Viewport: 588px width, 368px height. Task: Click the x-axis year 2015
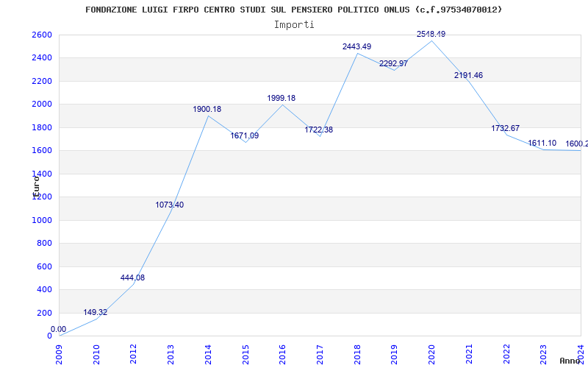(x=245, y=354)
